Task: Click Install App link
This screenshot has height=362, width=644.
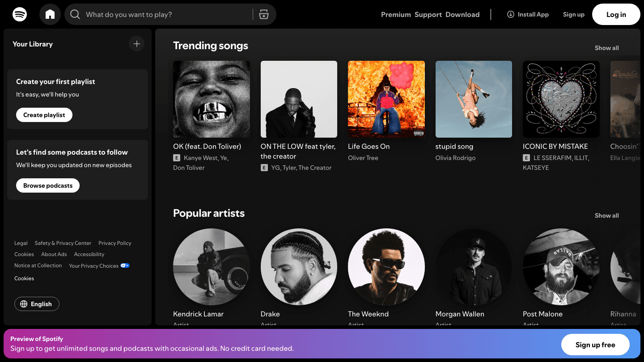Action: [528, 14]
